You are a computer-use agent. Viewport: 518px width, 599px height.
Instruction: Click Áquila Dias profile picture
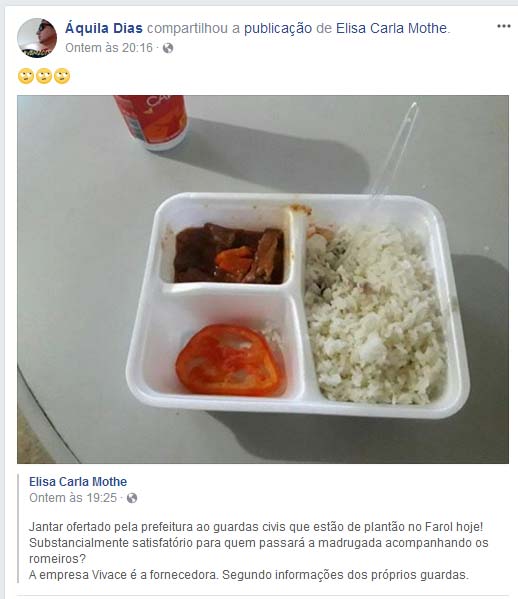coord(37,38)
